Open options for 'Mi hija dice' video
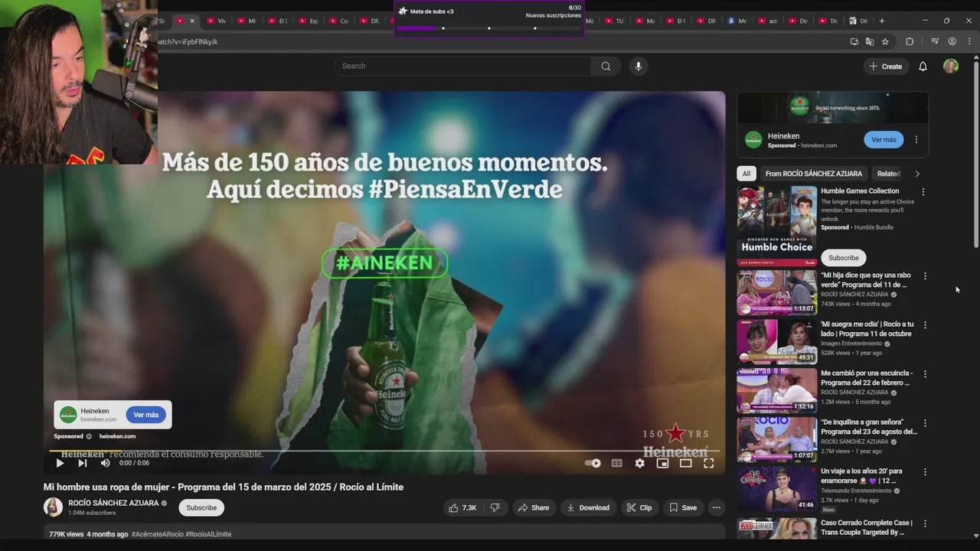The width and height of the screenshot is (980, 551). 925,276
